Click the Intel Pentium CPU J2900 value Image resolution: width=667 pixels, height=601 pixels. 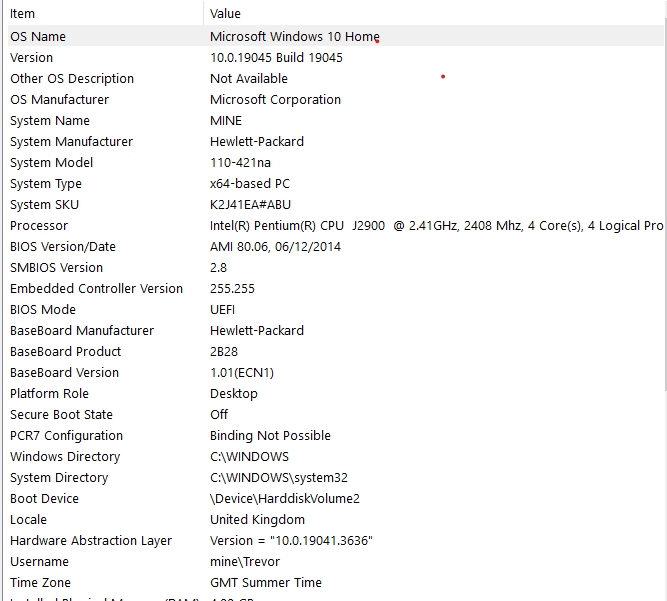pyautogui.click(x=436, y=225)
